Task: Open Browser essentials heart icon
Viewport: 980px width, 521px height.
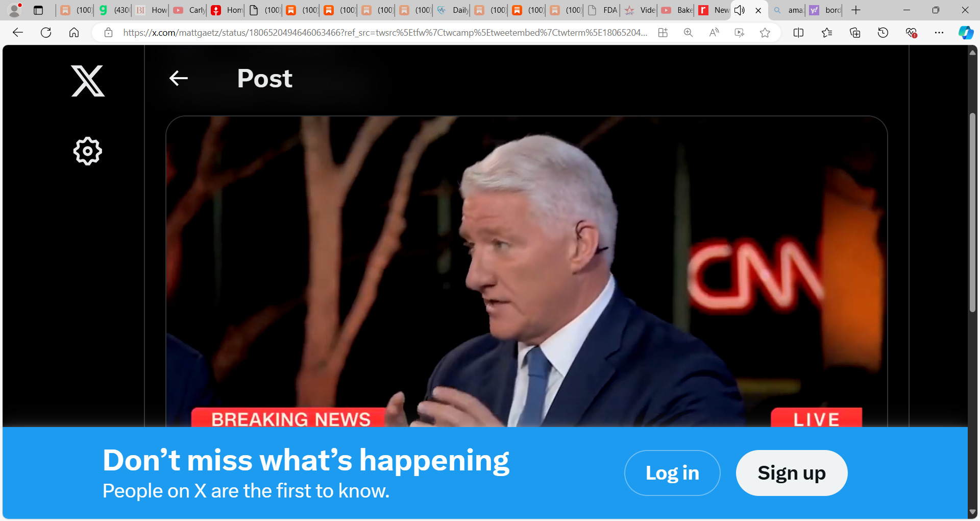Action: click(x=911, y=33)
